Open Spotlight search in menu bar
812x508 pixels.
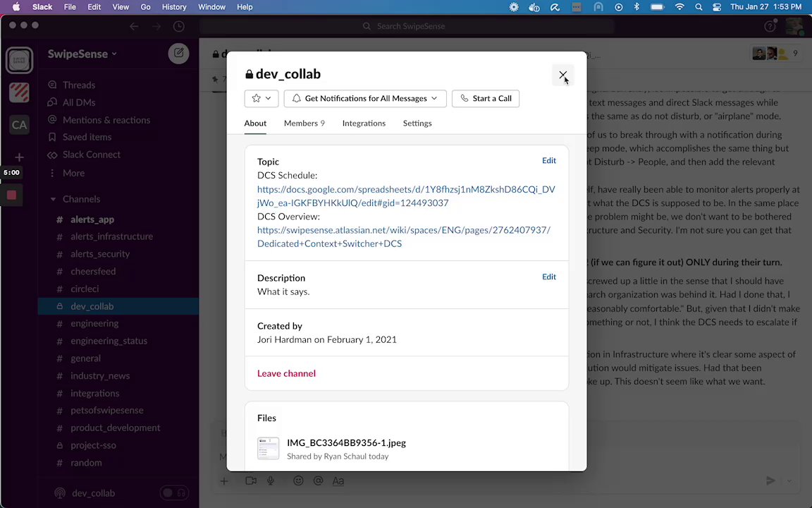pos(699,7)
